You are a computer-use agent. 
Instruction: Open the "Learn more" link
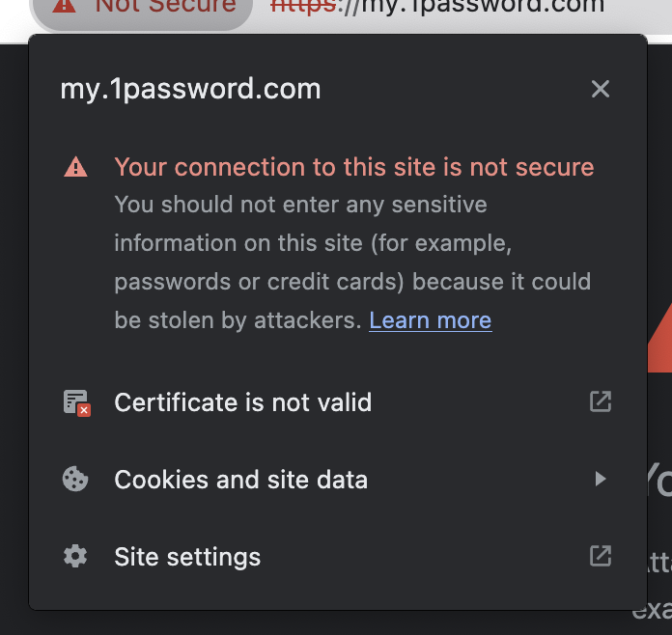tap(430, 320)
